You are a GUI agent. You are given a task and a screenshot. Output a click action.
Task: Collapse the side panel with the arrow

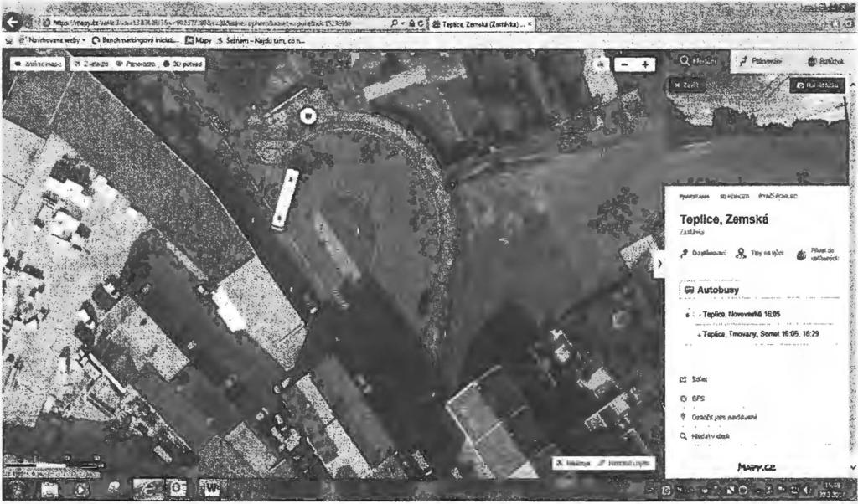pyautogui.click(x=659, y=264)
